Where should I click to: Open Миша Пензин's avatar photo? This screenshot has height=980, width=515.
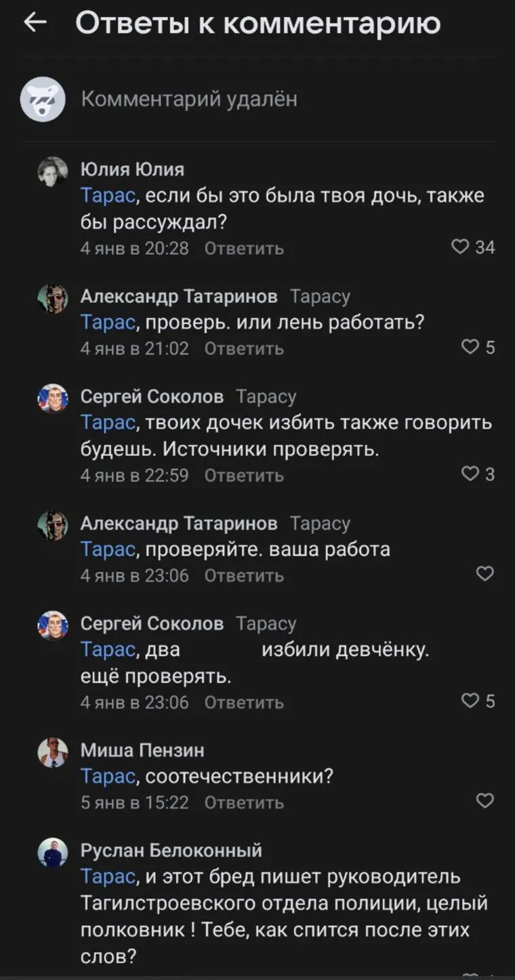pos(52,753)
